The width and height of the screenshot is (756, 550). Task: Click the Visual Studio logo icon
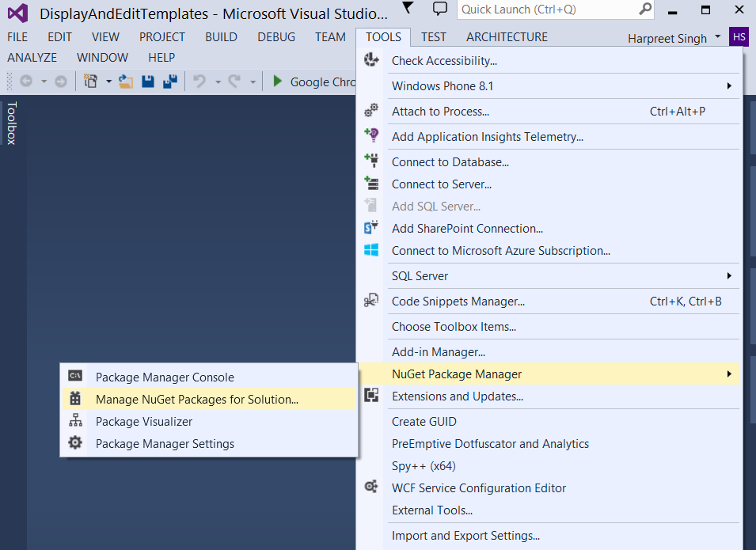click(x=17, y=13)
